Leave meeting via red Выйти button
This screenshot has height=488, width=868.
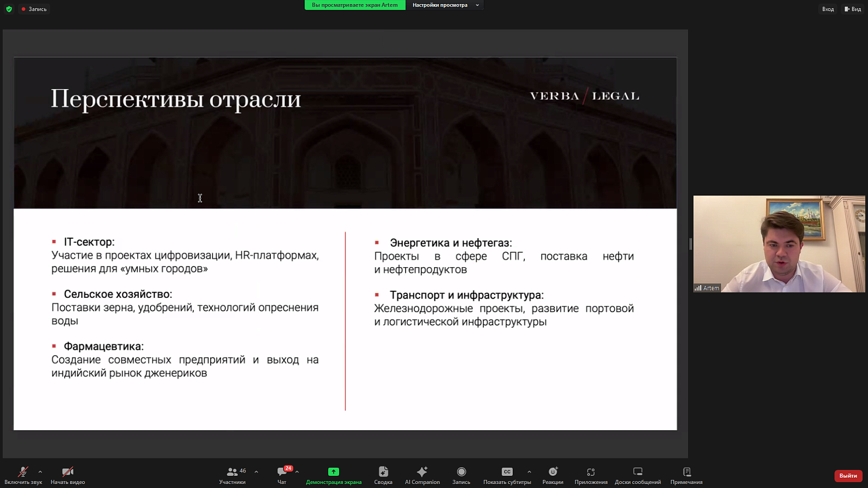tap(847, 475)
